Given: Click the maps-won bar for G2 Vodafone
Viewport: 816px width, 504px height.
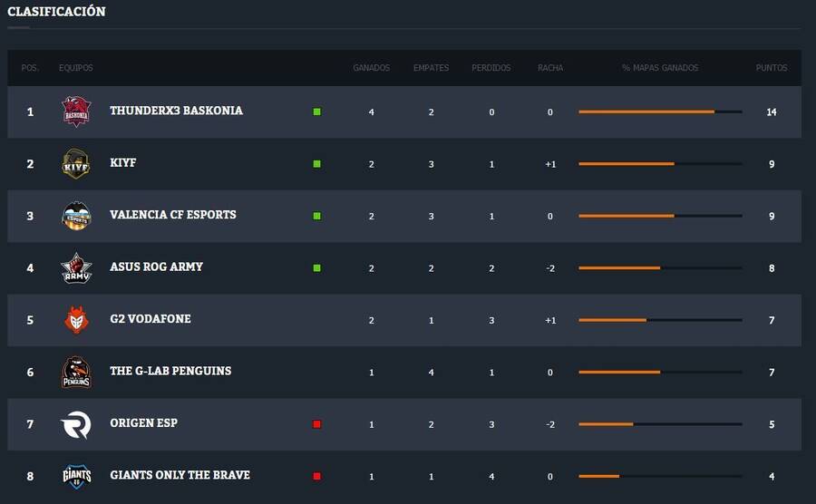Looking at the screenshot, I should (x=660, y=320).
